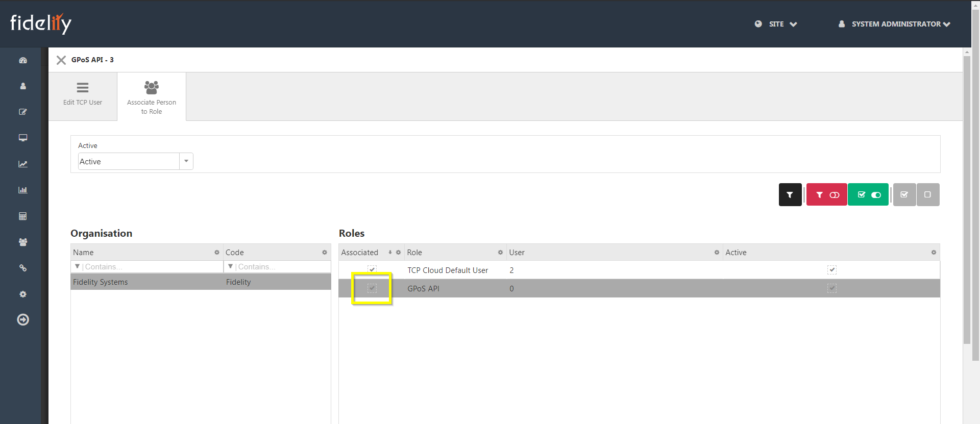Image resolution: width=980 pixels, height=424 pixels.
Task: Close the GPoS API - 3 panel
Action: 61,60
